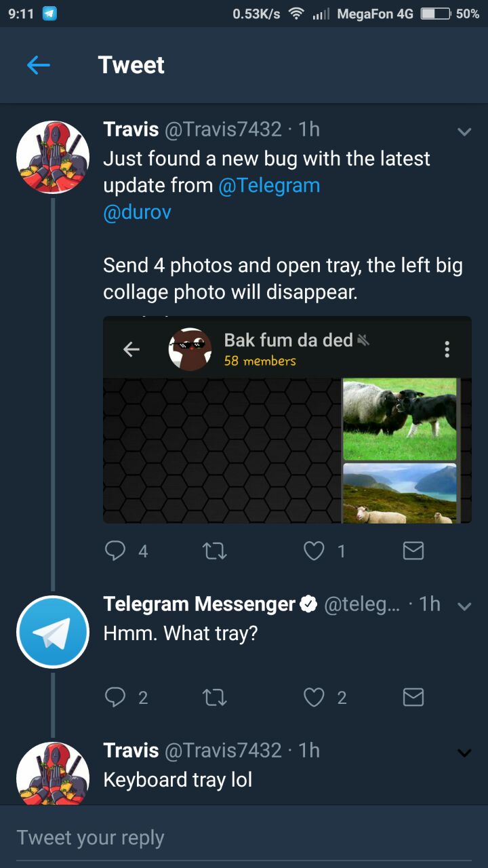
Task: Send Telegram Messenger's tweet by message
Action: tap(413, 697)
